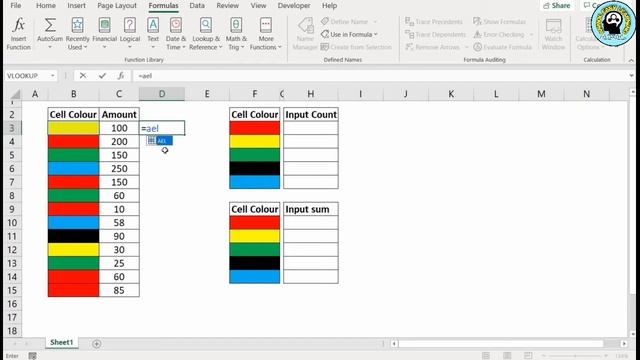This screenshot has width=640, height=360.
Task: Select the Amount cell with 85
Action: [x=119, y=291]
